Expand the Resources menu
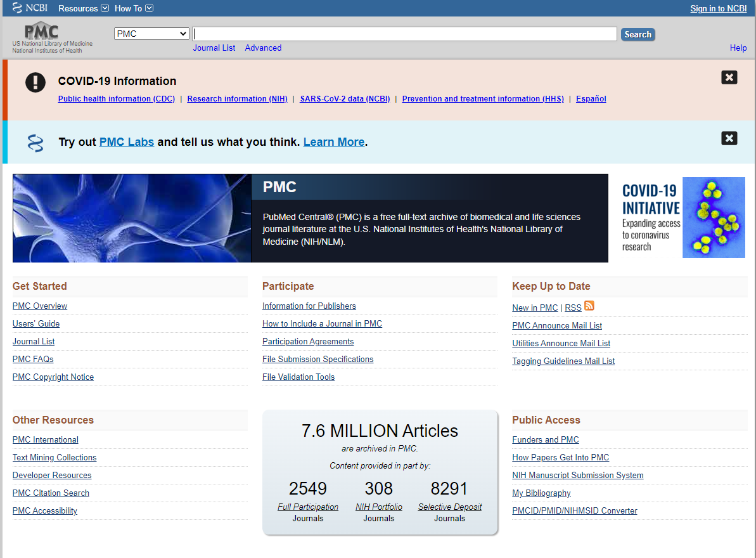The height and width of the screenshot is (558, 756). click(82, 8)
